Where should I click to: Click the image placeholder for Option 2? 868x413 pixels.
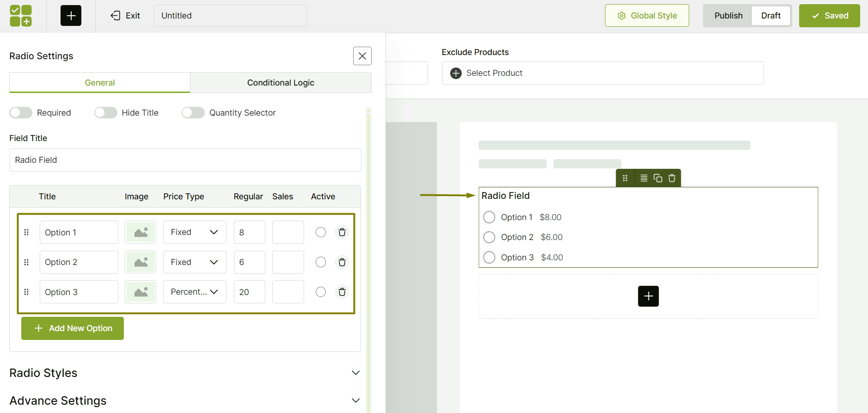pyautogui.click(x=141, y=262)
